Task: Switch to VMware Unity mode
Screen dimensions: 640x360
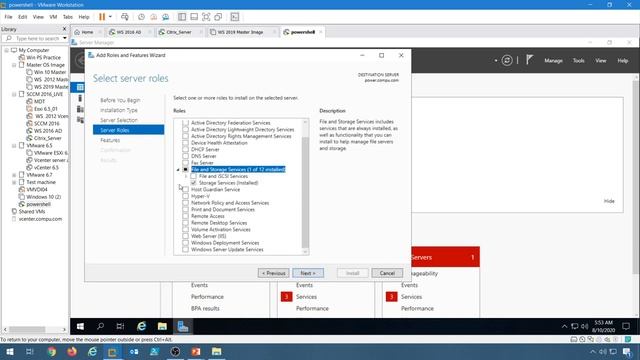Action: coord(218,17)
